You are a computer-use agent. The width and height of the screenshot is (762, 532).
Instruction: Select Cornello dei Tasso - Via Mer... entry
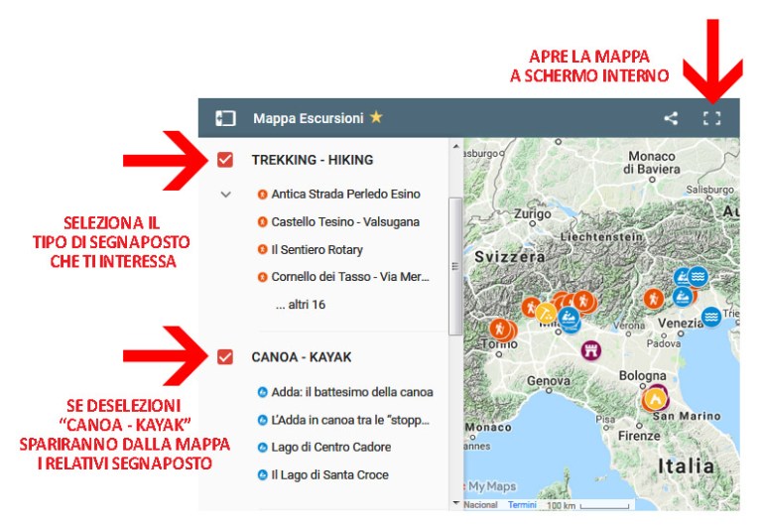[350, 277]
